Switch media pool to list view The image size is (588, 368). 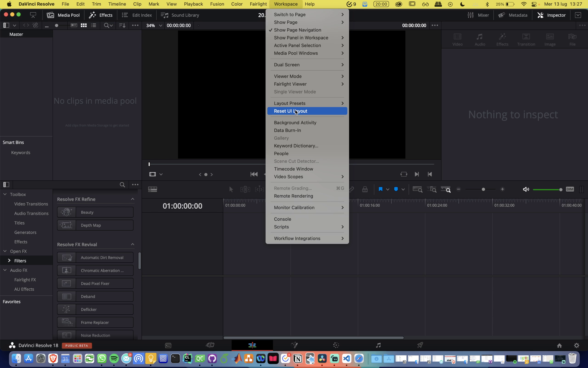(x=93, y=25)
